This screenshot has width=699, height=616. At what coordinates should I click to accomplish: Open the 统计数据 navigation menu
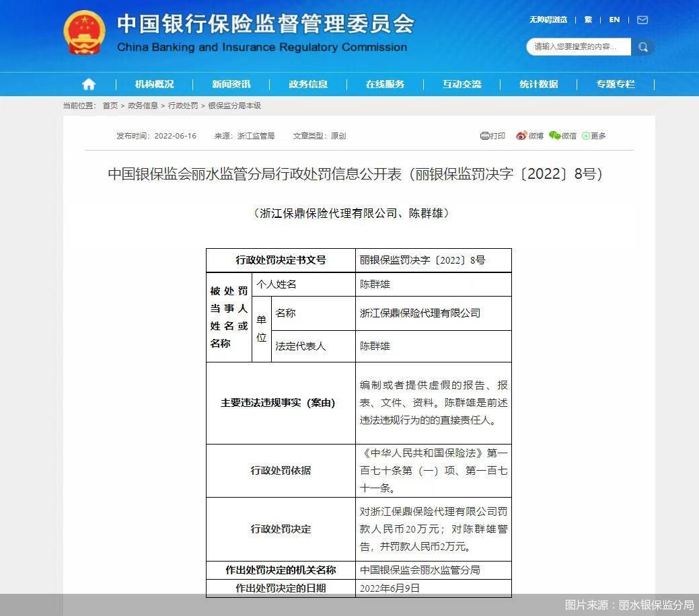[538, 84]
